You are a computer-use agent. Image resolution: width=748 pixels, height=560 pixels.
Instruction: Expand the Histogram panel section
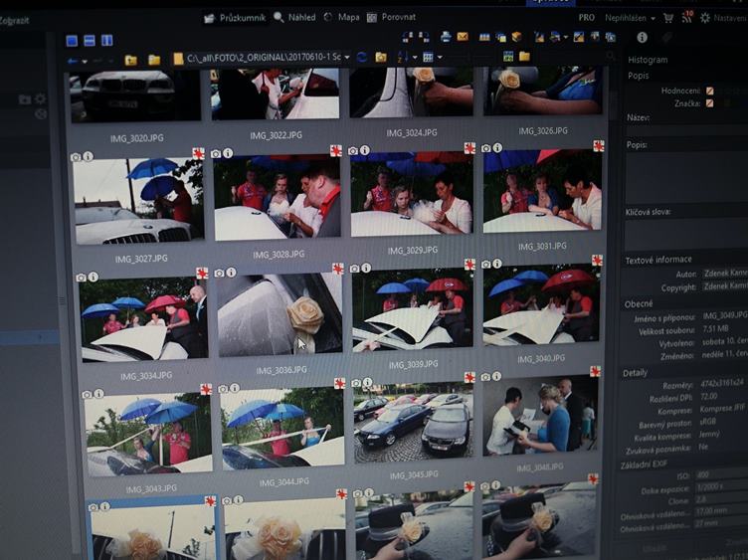click(x=648, y=60)
